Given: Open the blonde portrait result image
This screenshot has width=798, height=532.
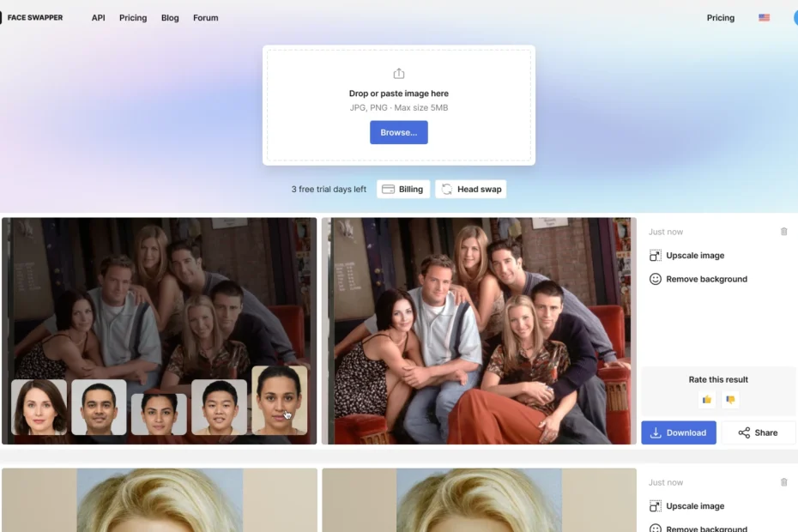Looking at the screenshot, I should 479,500.
